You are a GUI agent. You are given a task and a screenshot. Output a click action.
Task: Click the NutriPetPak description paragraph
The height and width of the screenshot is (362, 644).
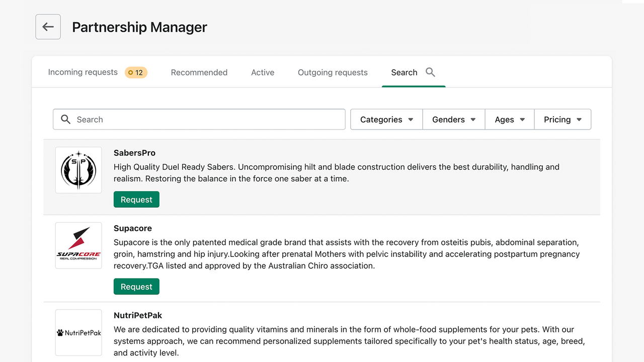coord(349,341)
